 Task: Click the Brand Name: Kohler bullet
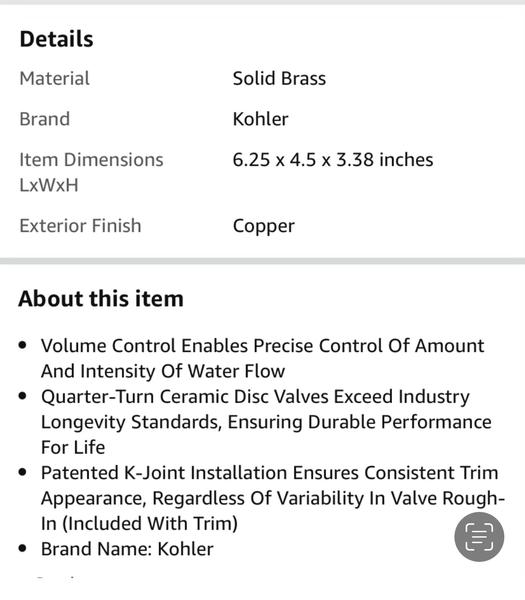[x=127, y=549]
